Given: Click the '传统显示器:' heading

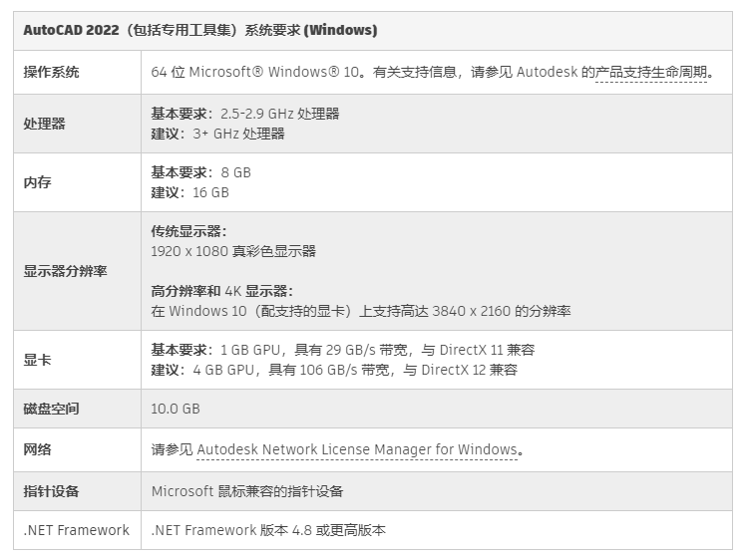Looking at the screenshot, I should 188,231.
